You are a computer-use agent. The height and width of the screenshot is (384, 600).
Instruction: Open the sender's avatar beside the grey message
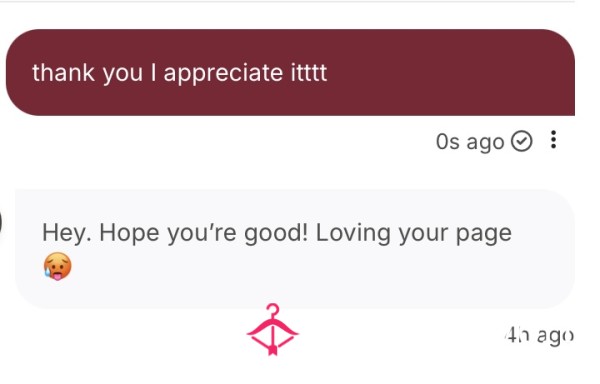coord(1,223)
